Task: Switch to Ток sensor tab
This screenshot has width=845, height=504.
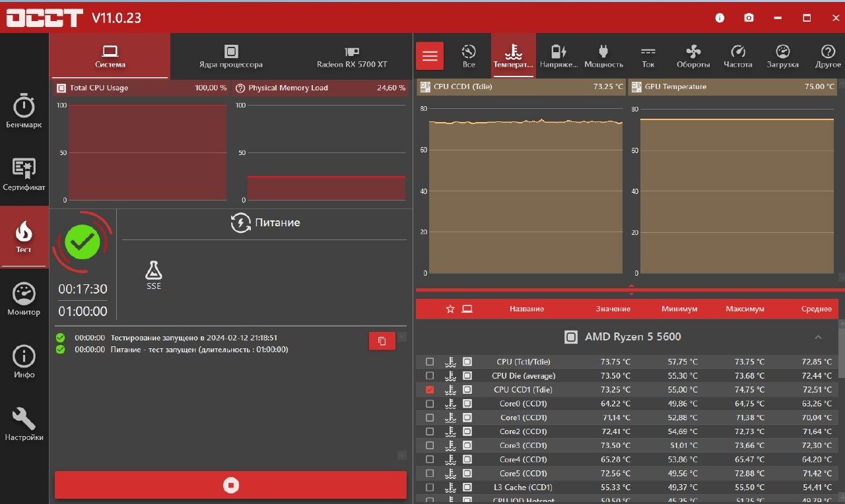Action: 648,56
